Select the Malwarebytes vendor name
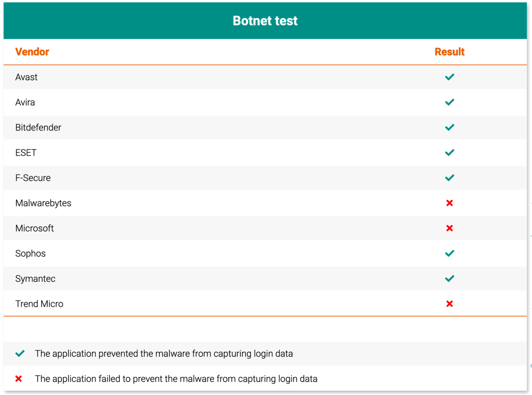This screenshot has height=395, width=532. 43,203
